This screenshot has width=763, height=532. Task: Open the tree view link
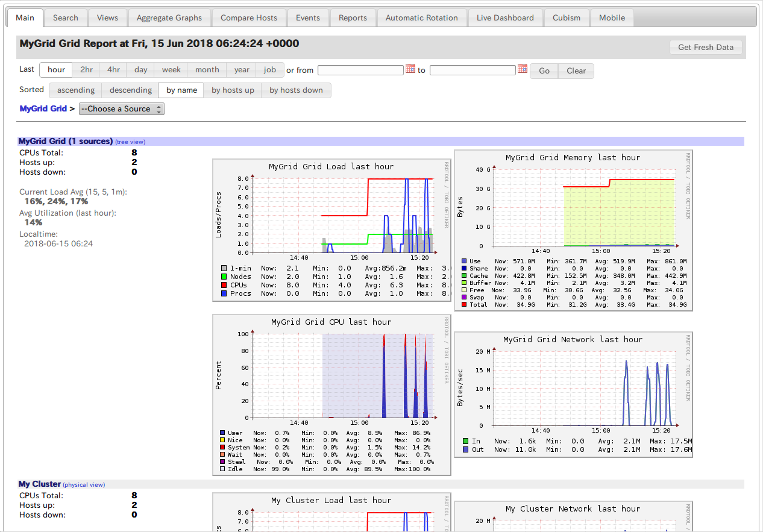[x=130, y=142]
